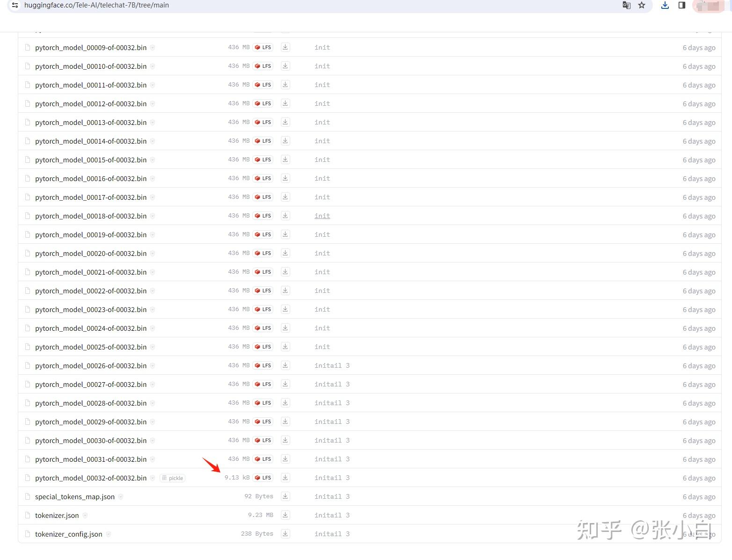The image size is (732, 560).
Task: Open browser downloads icon in toolbar
Action: click(665, 5)
